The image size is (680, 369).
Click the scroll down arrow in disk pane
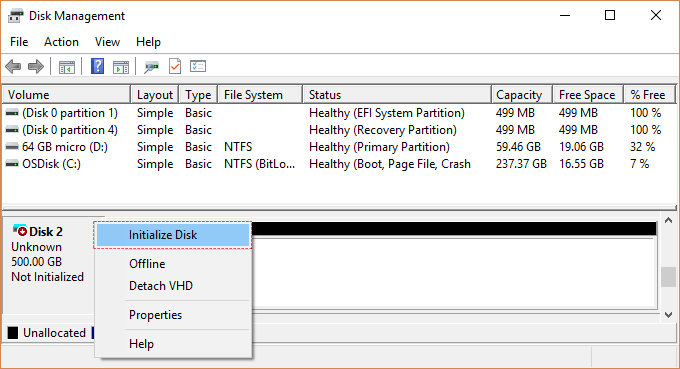tap(668, 315)
